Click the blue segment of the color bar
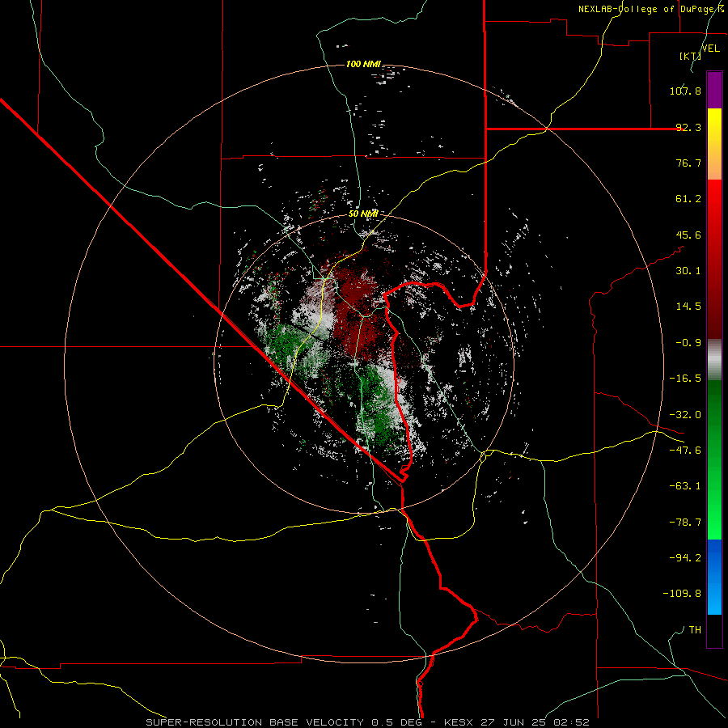The image size is (728, 728). tap(714, 577)
